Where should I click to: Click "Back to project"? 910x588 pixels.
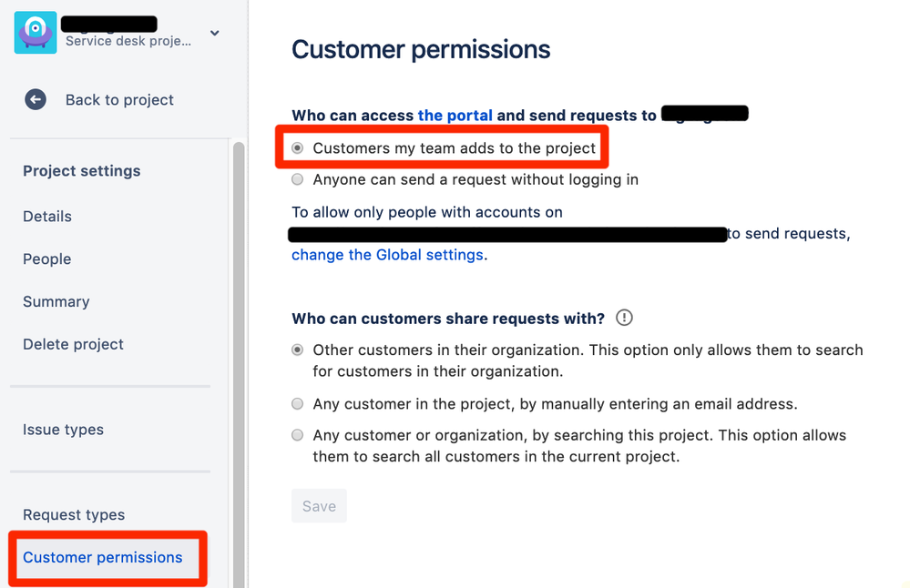[119, 100]
